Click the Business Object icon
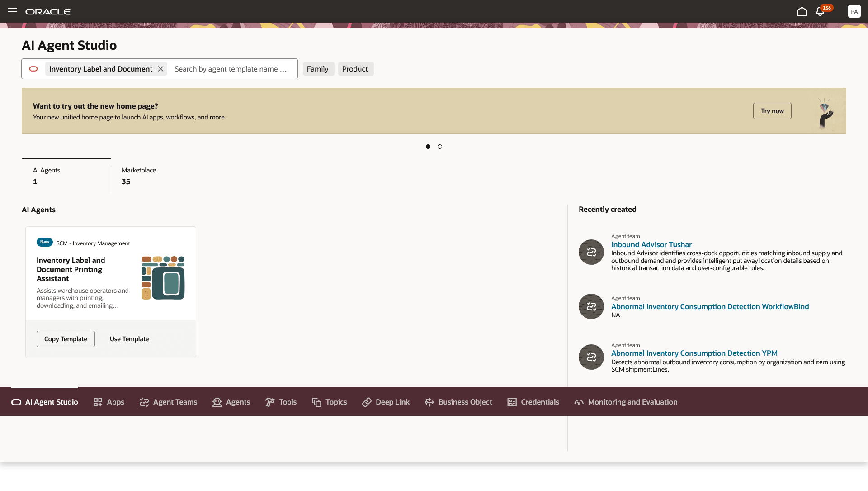 tap(429, 402)
